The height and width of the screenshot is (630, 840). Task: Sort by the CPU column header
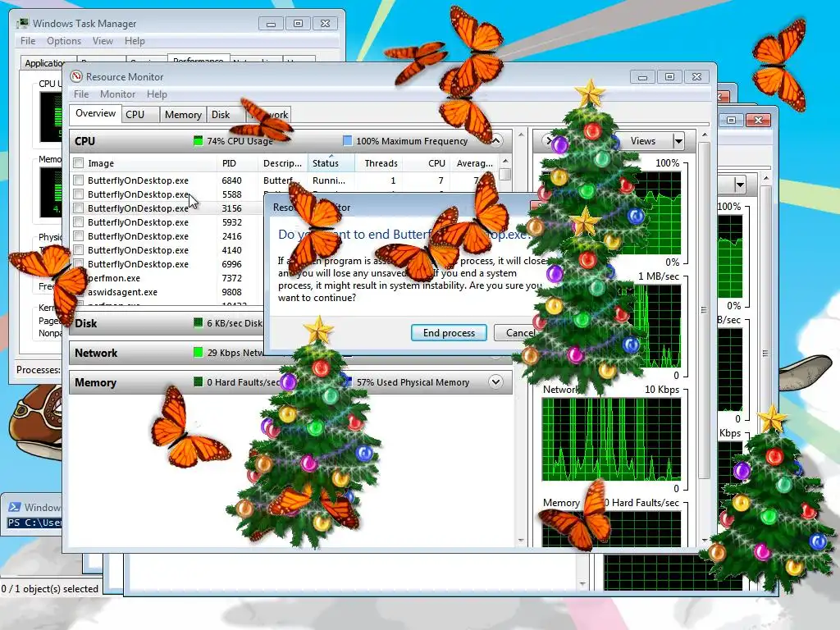pyautogui.click(x=426, y=163)
